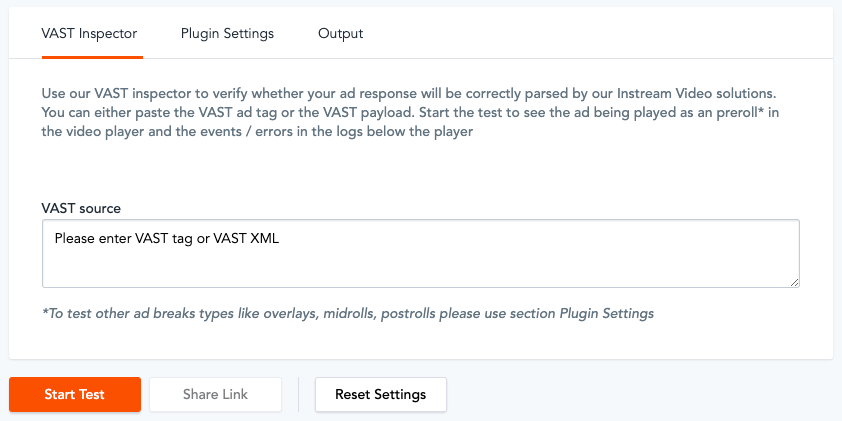This screenshot has width=842, height=421.
Task: Click the Share Link button
Action: 215,394
